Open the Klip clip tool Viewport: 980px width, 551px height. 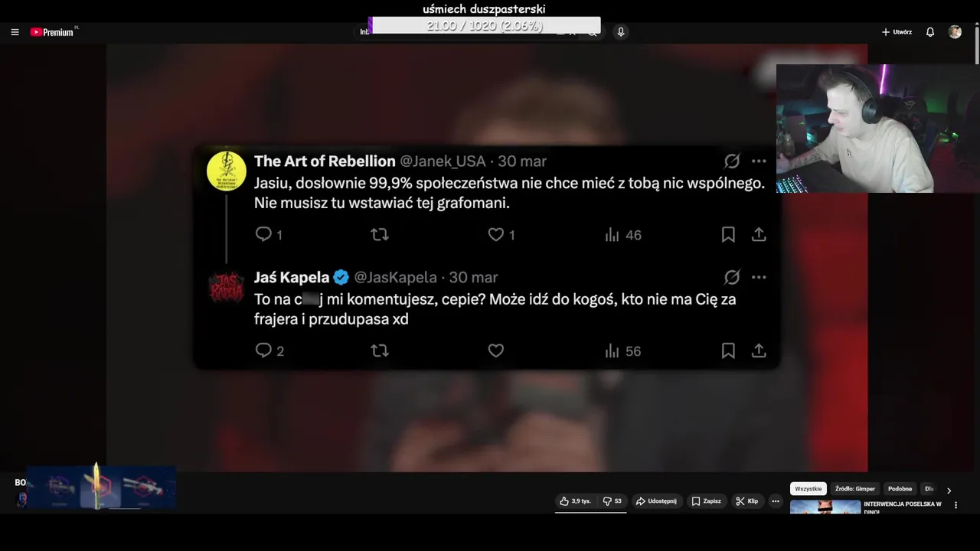click(746, 501)
